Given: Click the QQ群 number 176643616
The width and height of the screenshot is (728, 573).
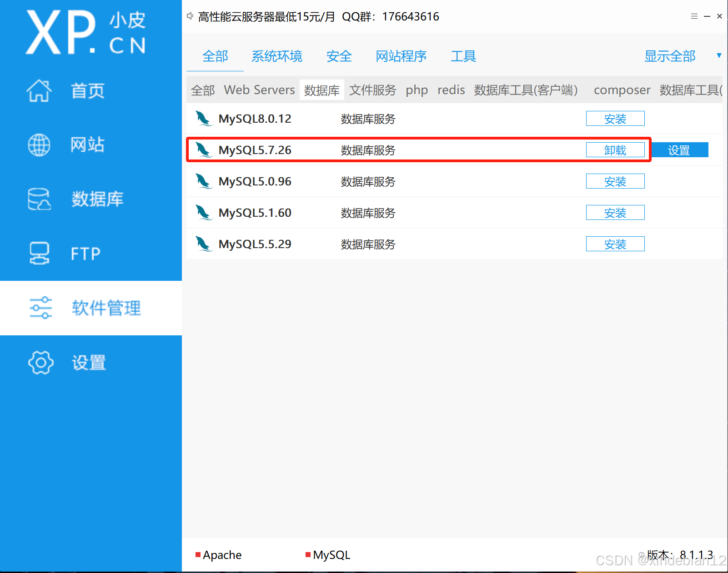Looking at the screenshot, I should click(x=410, y=16).
